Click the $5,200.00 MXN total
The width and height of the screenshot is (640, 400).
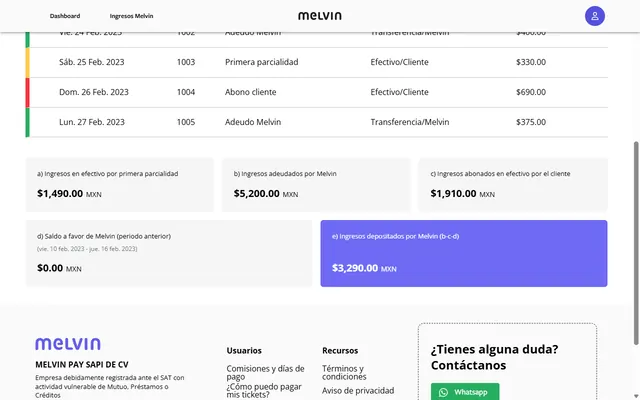pyautogui.click(x=266, y=194)
